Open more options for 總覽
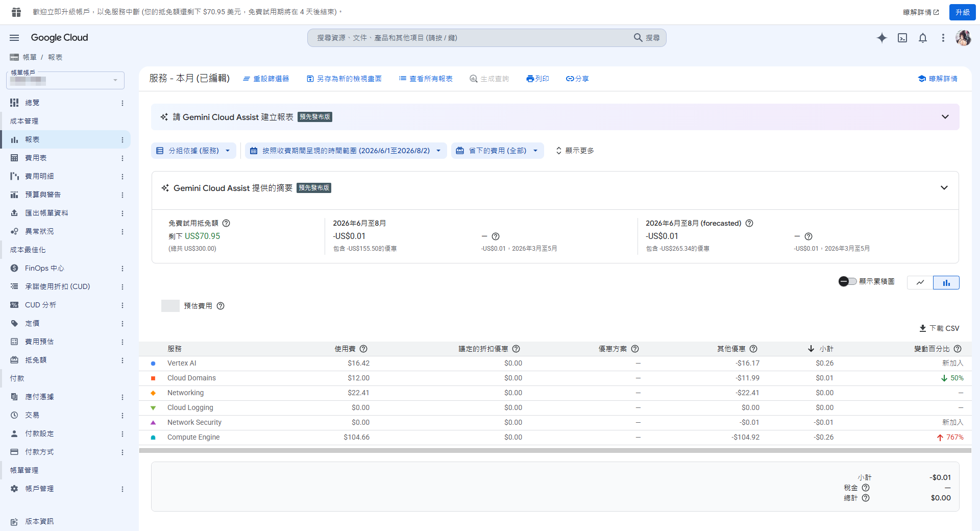This screenshot has width=980, height=531. point(122,103)
